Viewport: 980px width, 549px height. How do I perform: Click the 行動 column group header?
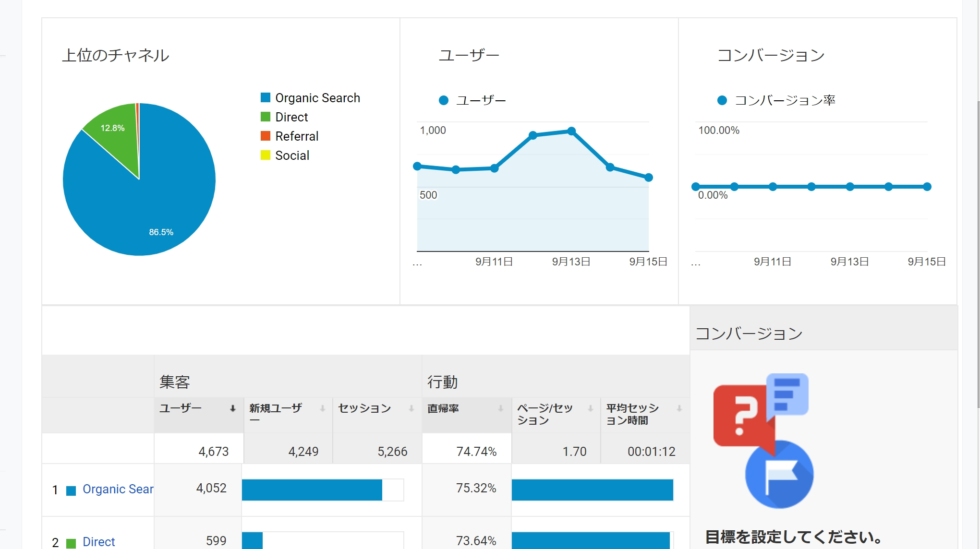pos(442,382)
